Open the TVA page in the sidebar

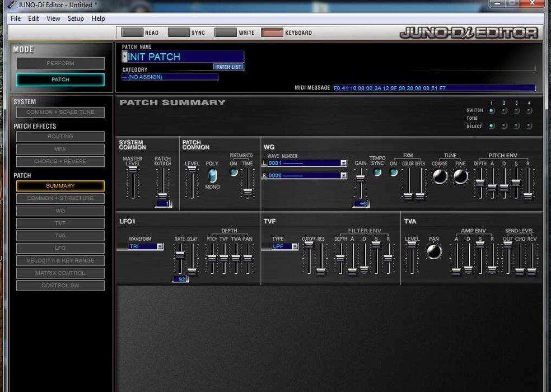pyautogui.click(x=60, y=236)
